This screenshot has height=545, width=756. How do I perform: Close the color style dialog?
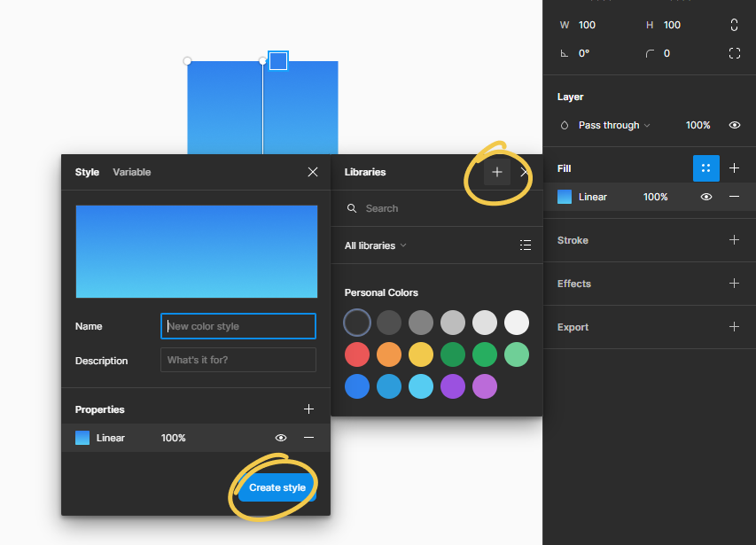tap(312, 172)
